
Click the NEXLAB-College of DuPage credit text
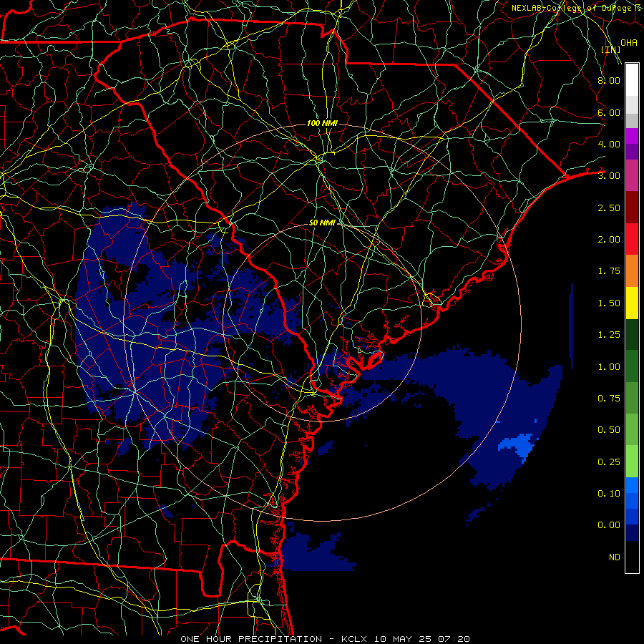pyautogui.click(x=577, y=8)
